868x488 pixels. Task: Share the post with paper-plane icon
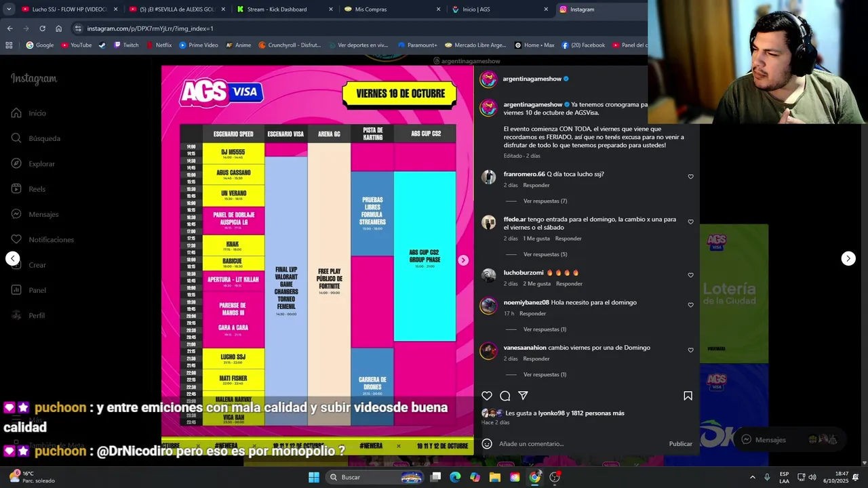[x=523, y=396]
